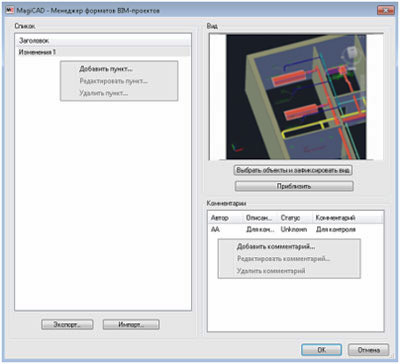400x364 pixels.
Task: Click the 3D model preview thumbnail
Action: click(296, 97)
